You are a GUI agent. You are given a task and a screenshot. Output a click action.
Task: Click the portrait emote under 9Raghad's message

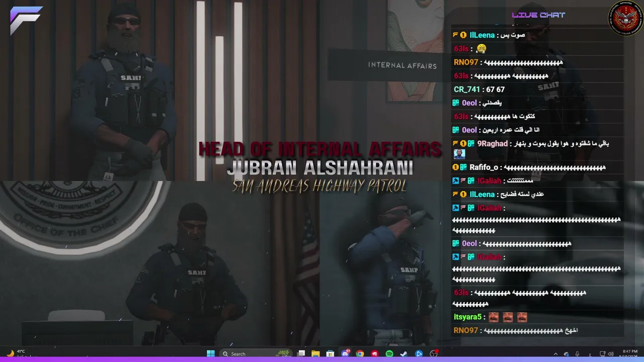(459, 154)
